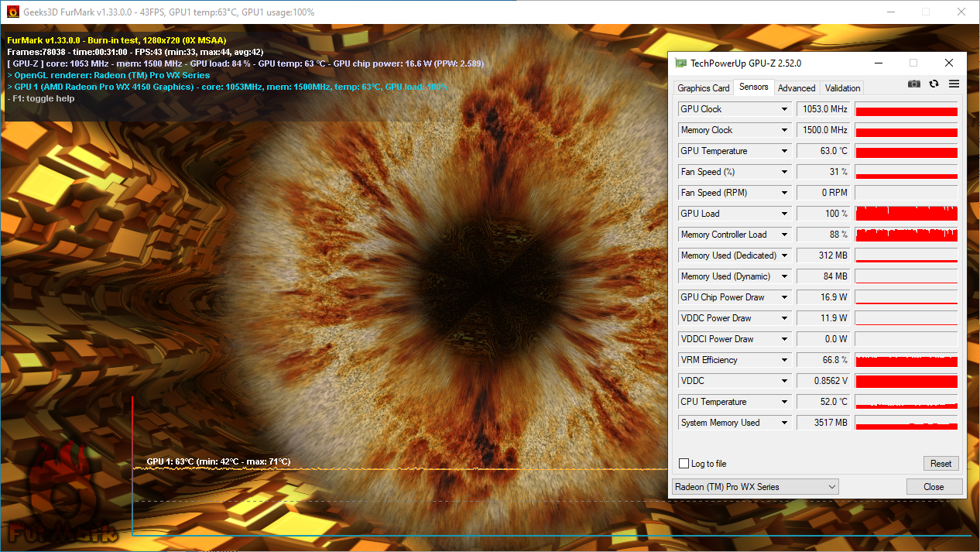The width and height of the screenshot is (980, 552).
Task: Expand the Fan Speed (%) sensor dropdown
Action: (x=784, y=172)
